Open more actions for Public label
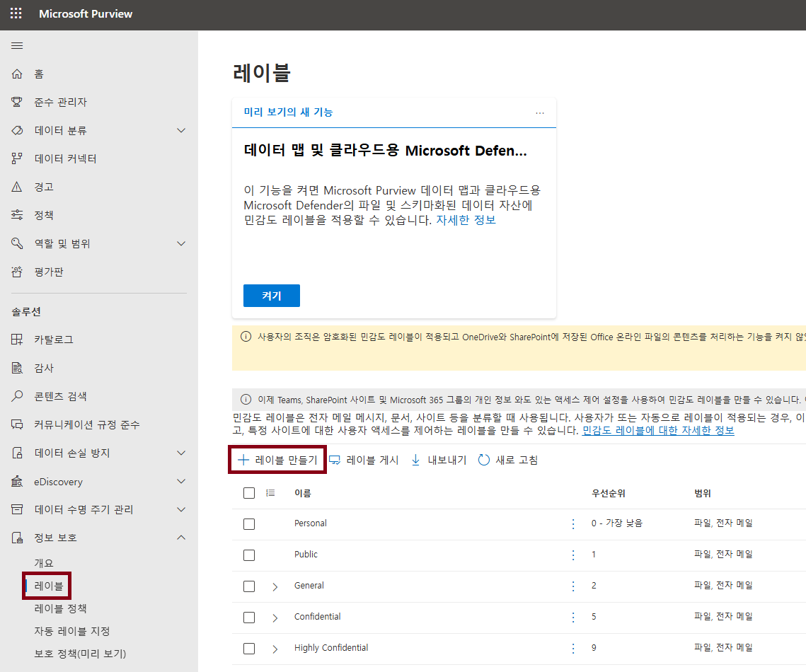Viewport: 806px width, 672px height. 573,555
